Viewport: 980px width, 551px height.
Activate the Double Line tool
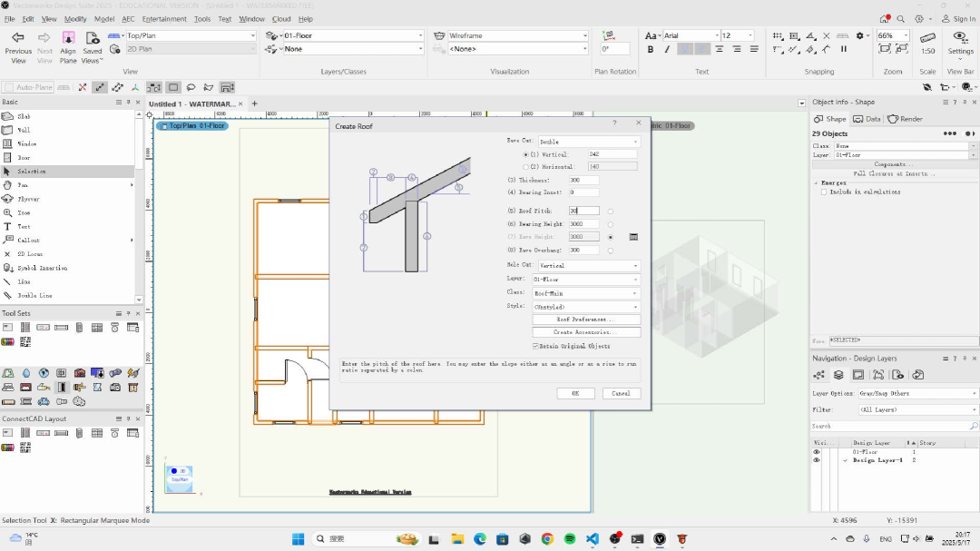coord(34,296)
